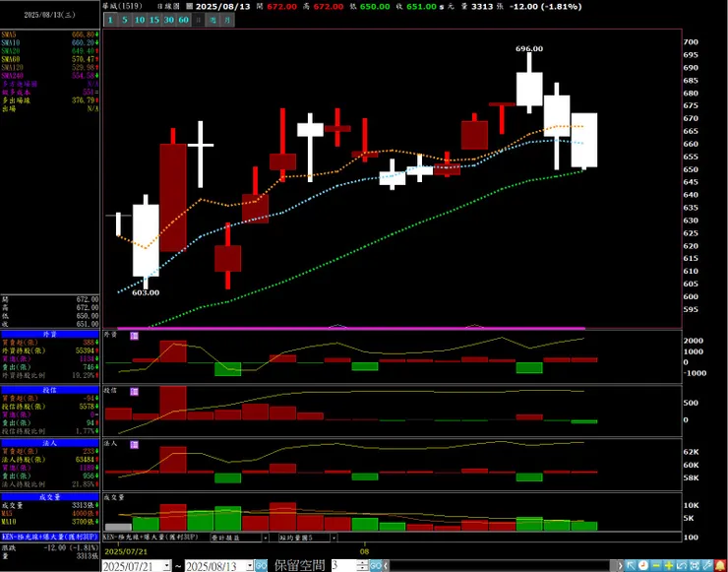Viewport: 728px width, 572px height.
Task: Click the 外資持股(張) row in sidebar
Action: click(49, 350)
